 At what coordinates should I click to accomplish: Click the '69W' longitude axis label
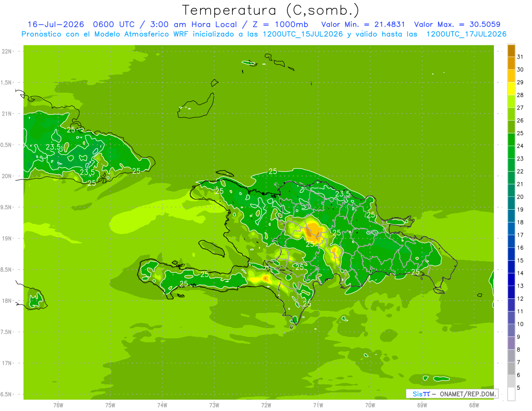(422, 405)
